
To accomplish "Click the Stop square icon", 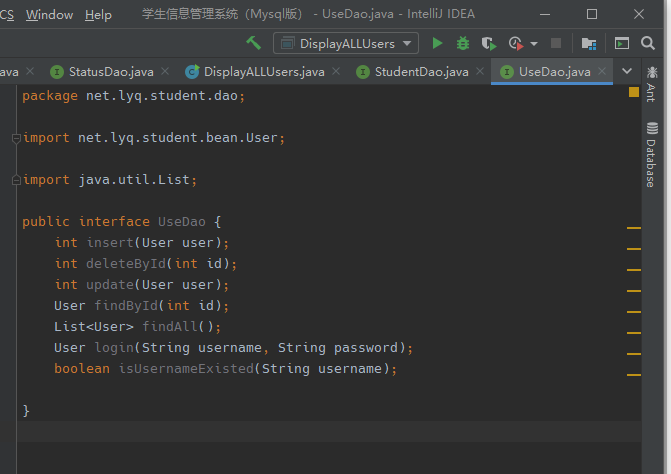I will pyautogui.click(x=555, y=43).
